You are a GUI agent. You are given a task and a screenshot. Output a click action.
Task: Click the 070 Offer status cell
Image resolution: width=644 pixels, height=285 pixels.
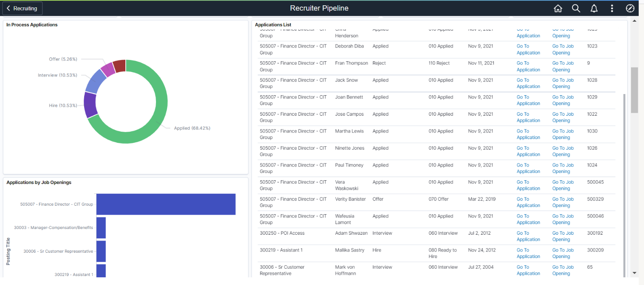tap(439, 199)
